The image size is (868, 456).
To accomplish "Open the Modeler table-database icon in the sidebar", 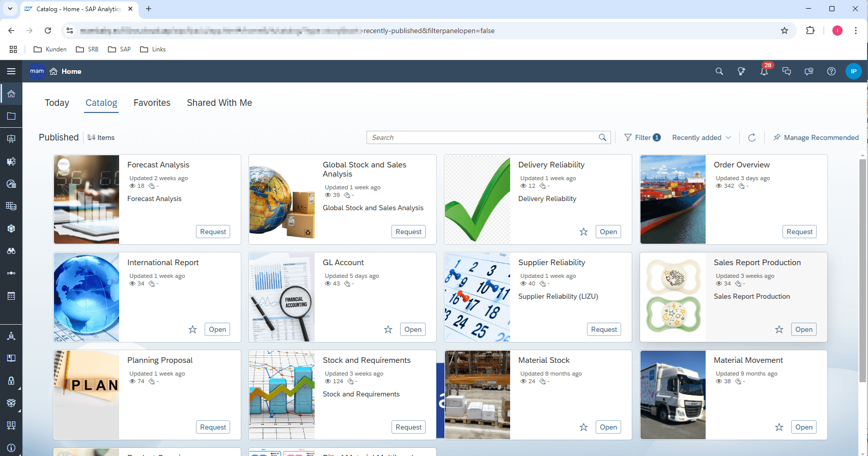I will pos(11,206).
